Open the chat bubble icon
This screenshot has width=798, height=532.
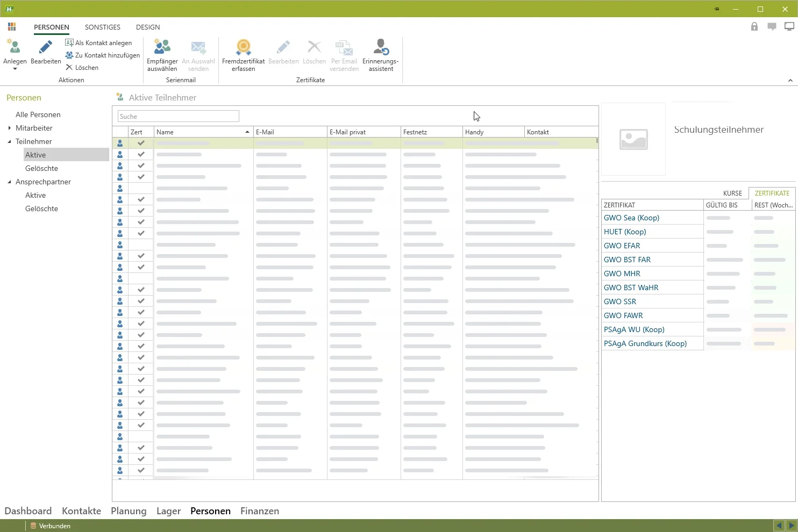(x=772, y=26)
